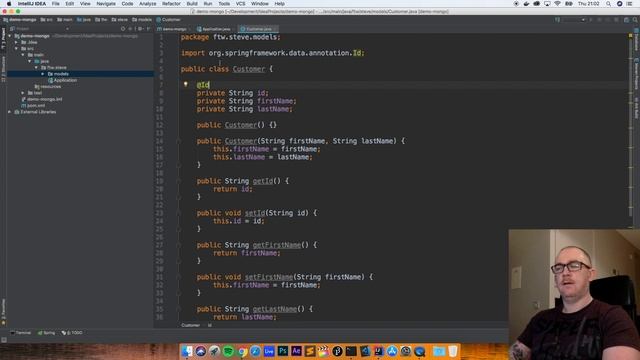The height and width of the screenshot is (360, 640).
Task: Toggle the Database right side tab
Action: pos(636,40)
